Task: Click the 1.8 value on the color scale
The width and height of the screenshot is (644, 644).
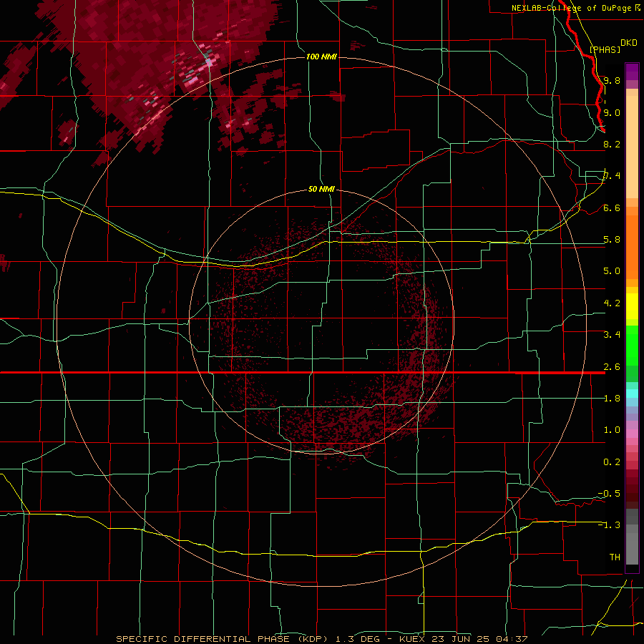Action: [x=612, y=399]
